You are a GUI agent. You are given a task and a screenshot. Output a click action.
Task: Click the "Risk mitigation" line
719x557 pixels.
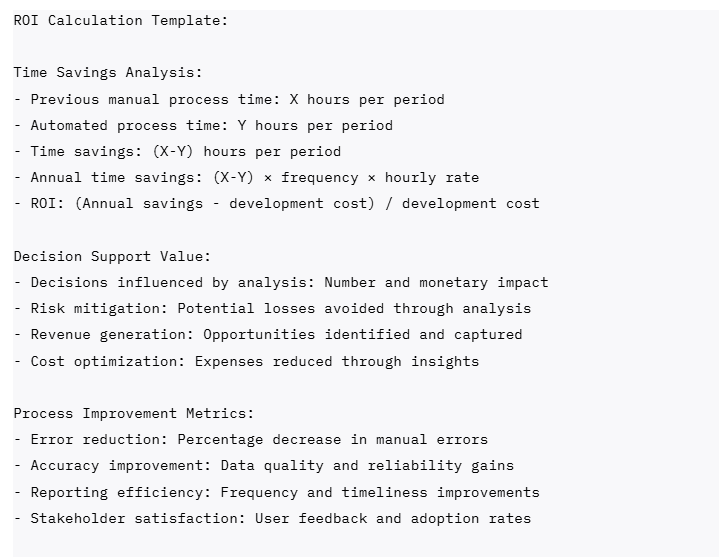pyautogui.click(x=272, y=308)
